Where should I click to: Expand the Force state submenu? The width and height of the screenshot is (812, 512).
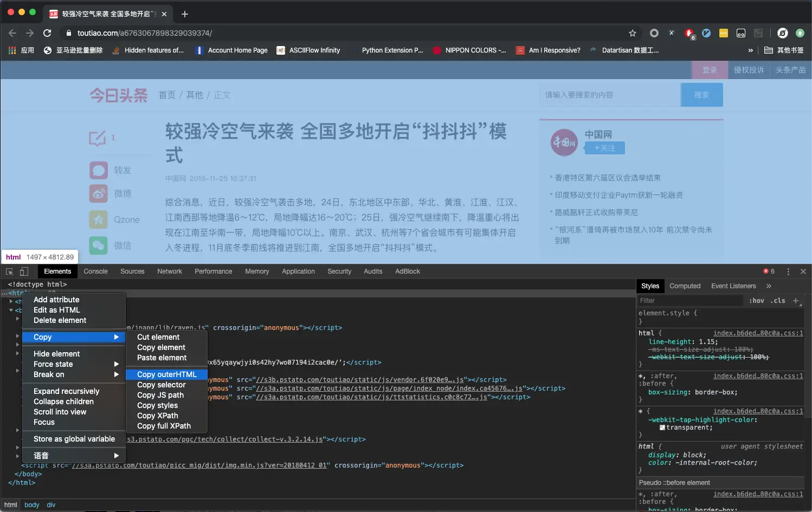point(74,364)
